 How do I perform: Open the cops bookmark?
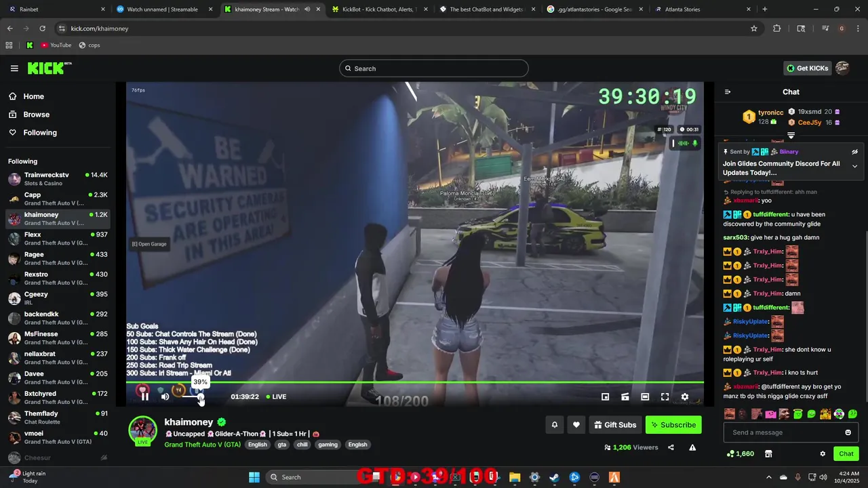[x=90, y=45]
